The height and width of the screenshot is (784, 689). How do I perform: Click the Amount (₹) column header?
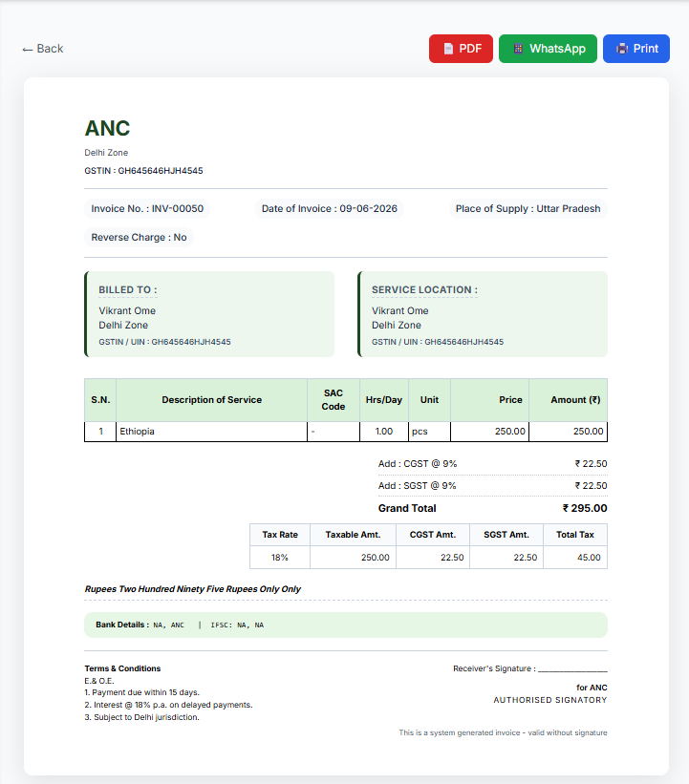point(569,400)
